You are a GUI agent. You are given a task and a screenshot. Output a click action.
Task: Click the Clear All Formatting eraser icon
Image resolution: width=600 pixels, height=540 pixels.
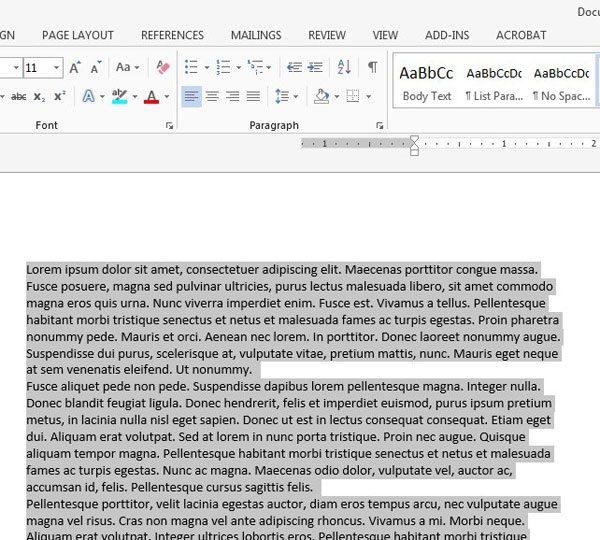pyautogui.click(x=164, y=68)
